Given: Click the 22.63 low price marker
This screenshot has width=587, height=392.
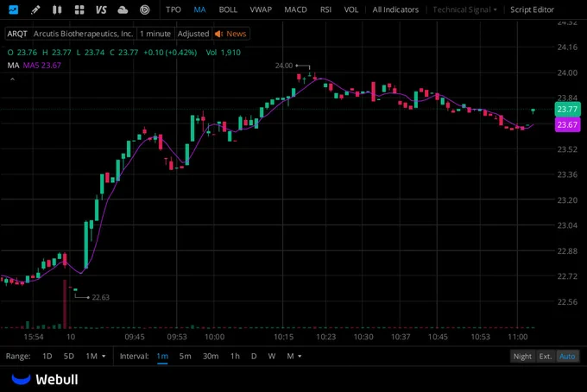Looking at the screenshot, I should point(100,297).
